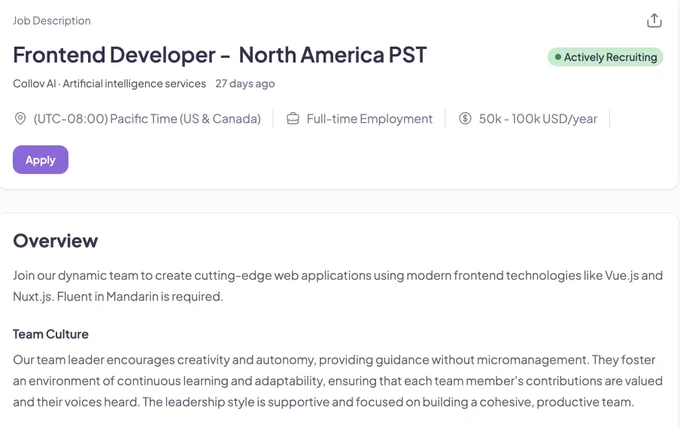Click the Actively Recruiting badge
Image resolution: width=680 pixels, height=427 pixels.
[605, 57]
